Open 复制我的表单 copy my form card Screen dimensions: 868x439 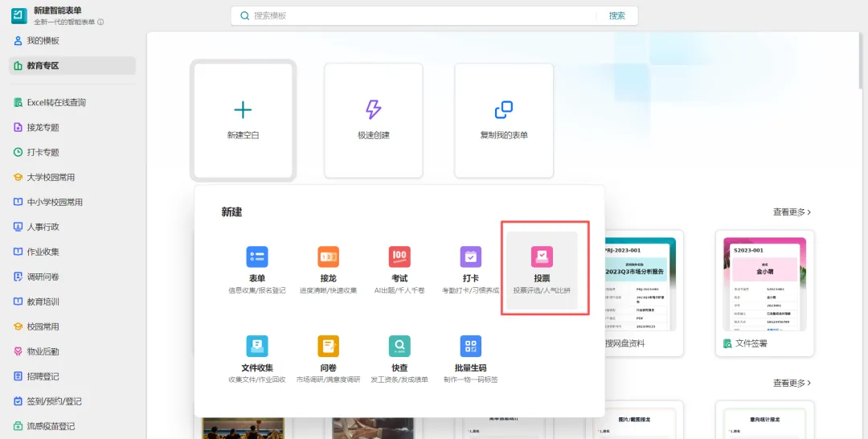pos(504,121)
